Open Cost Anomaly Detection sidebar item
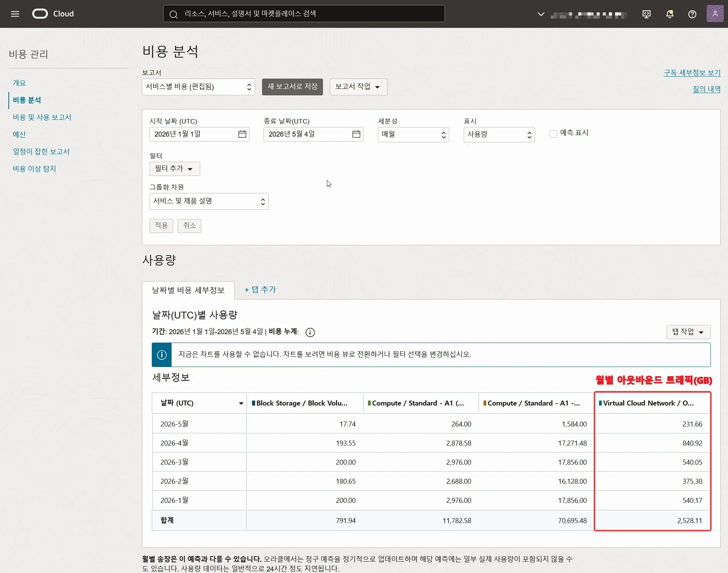This screenshot has height=573, width=728. tap(35, 169)
